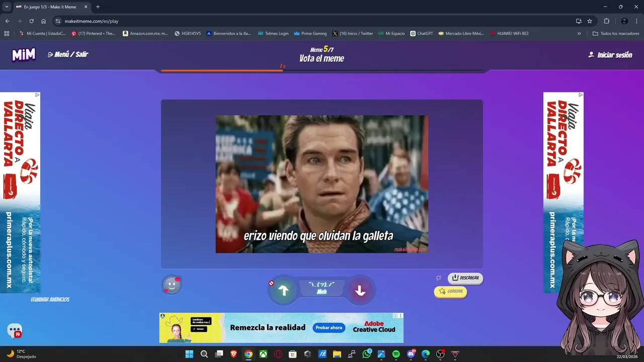Image resolution: width=644 pixels, height=362 pixels.
Task: Open the Chrome three-dot menu
Action: click(637, 21)
